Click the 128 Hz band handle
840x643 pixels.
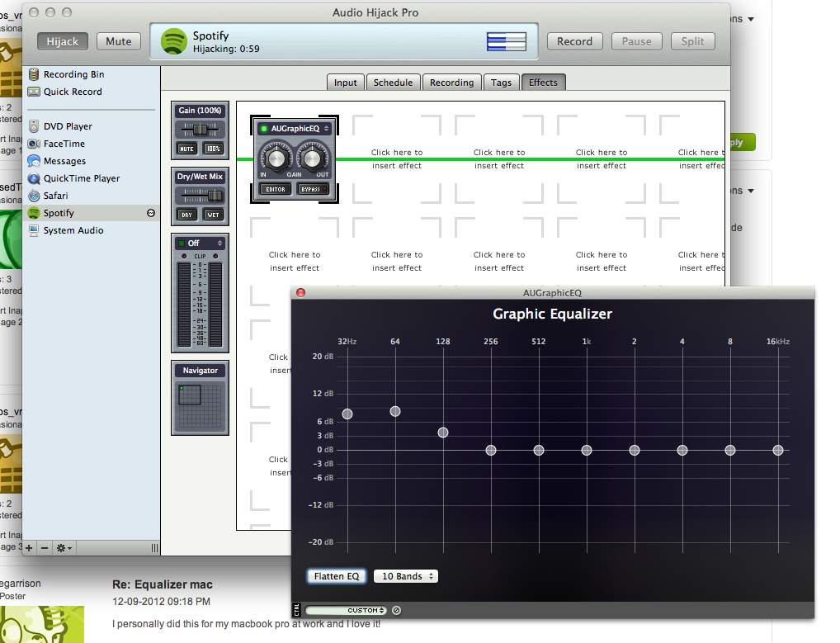pos(443,433)
